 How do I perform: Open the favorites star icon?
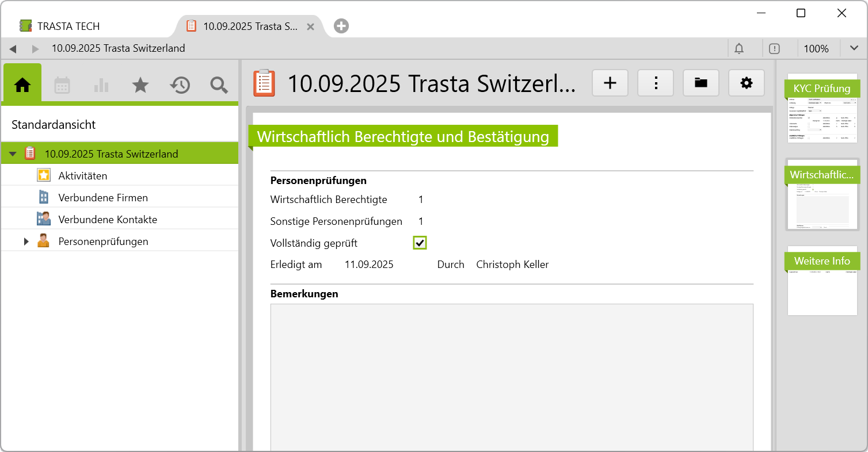coord(140,85)
